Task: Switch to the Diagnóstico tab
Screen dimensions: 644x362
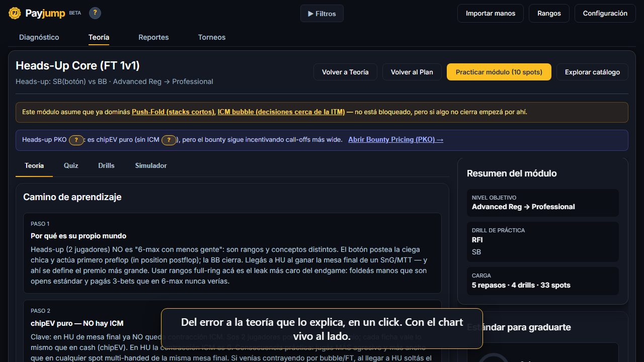Action: click(x=39, y=37)
